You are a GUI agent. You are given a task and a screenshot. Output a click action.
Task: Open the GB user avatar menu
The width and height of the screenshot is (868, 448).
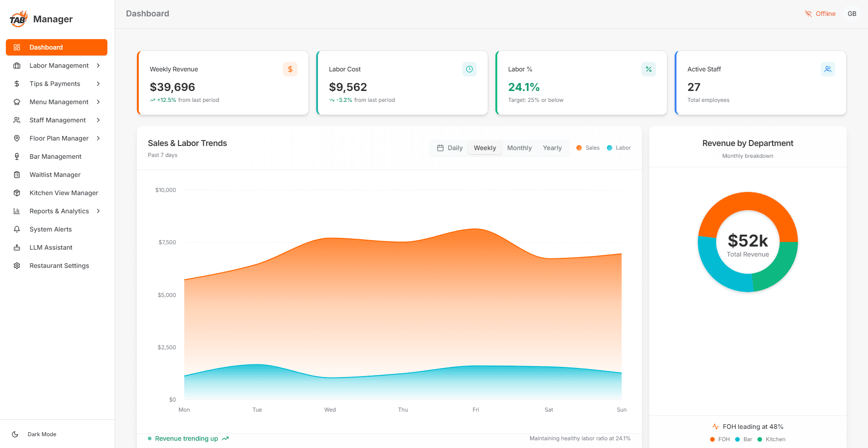click(852, 14)
